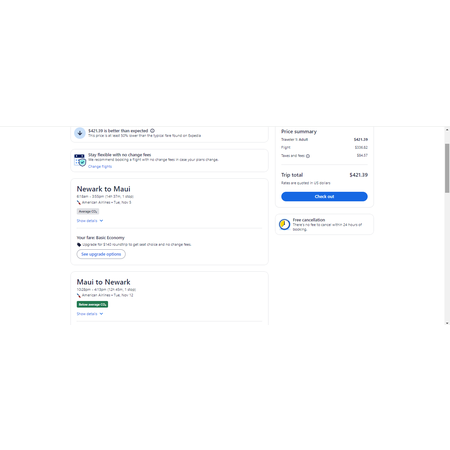Click American Airlines logo on Maui to Newark

pyautogui.click(x=79, y=295)
